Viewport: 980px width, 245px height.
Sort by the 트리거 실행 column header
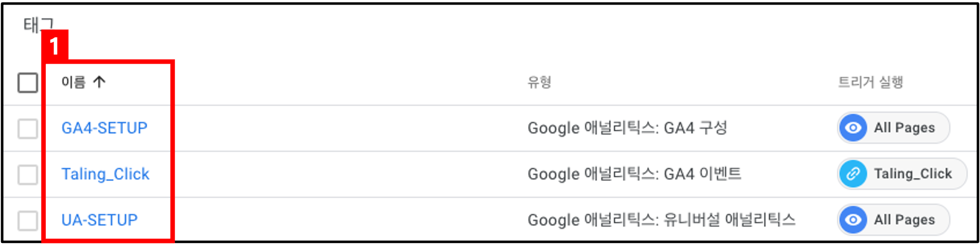pyautogui.click(x=871, y=82)
